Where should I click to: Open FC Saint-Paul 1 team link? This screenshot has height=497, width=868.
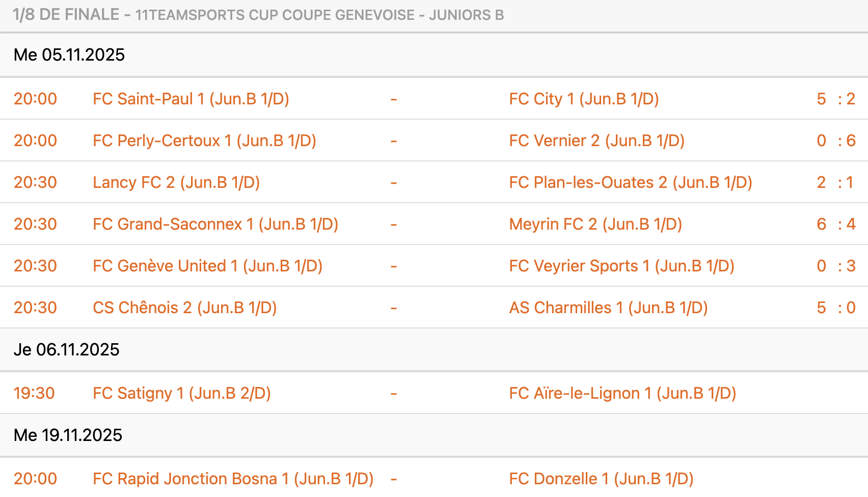(191, 99)
